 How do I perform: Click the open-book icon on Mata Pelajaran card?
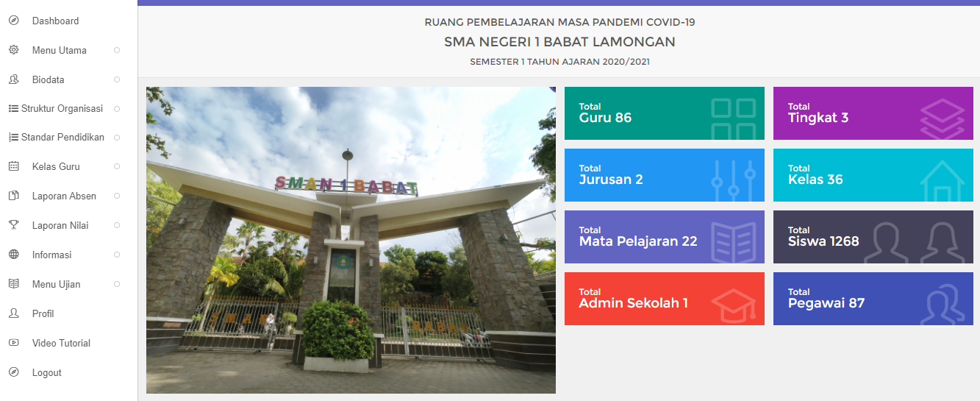pos(733,242)
